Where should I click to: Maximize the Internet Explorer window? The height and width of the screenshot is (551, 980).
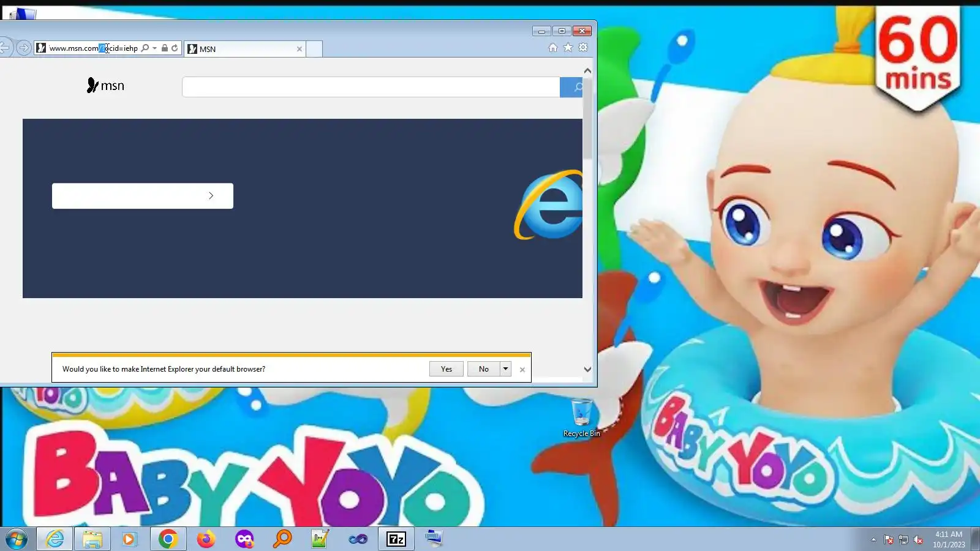pyautogui.click(x=562, y=31)
